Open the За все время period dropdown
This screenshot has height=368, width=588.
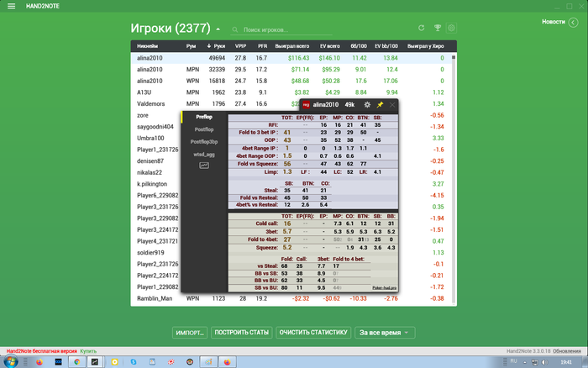(x=385, y=333)
